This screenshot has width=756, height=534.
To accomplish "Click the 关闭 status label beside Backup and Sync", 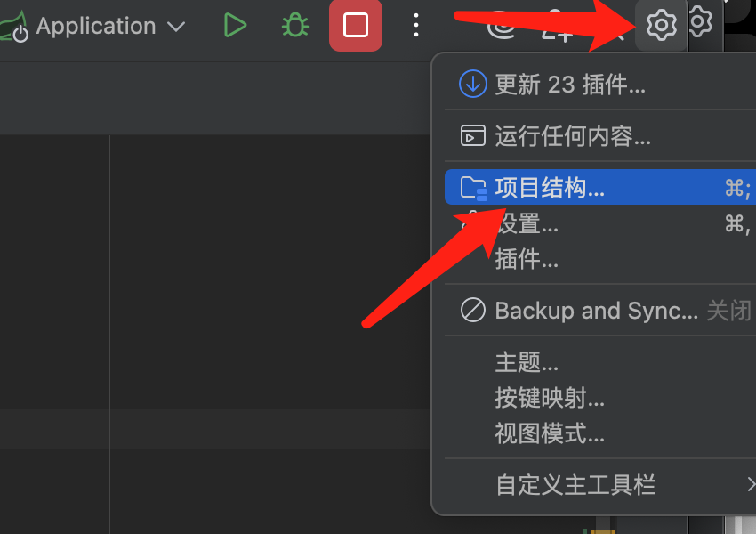I will click(728, 311).
